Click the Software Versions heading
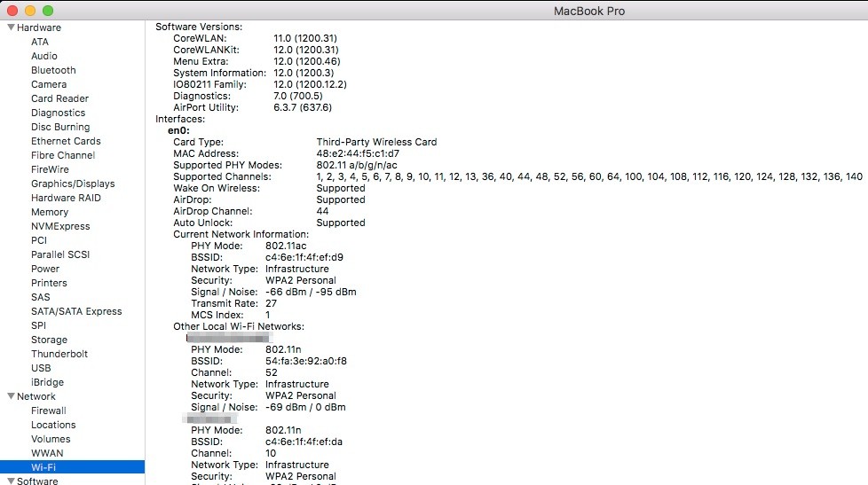Screen dimensions: 868x485 pyautogui.click(x=199, y=27)
